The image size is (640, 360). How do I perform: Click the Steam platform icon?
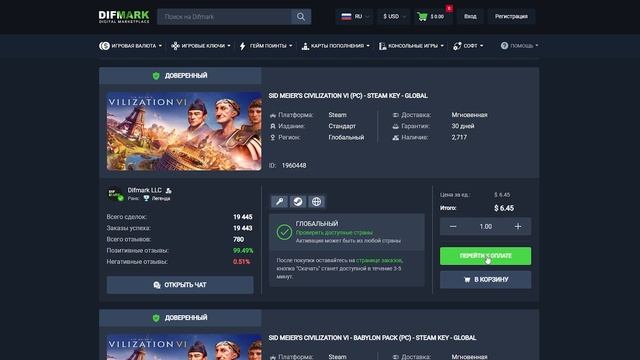pos(298,202)
